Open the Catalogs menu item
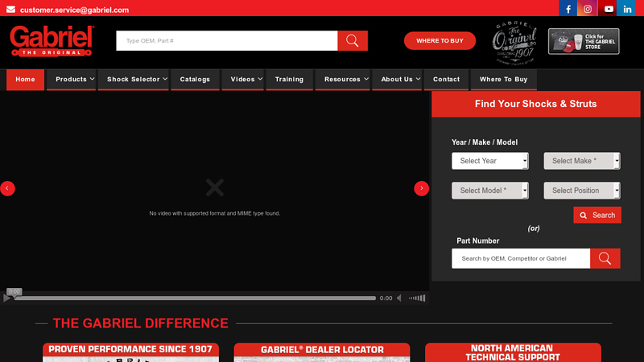The image size is (644, 362). [x=195, y=79]
